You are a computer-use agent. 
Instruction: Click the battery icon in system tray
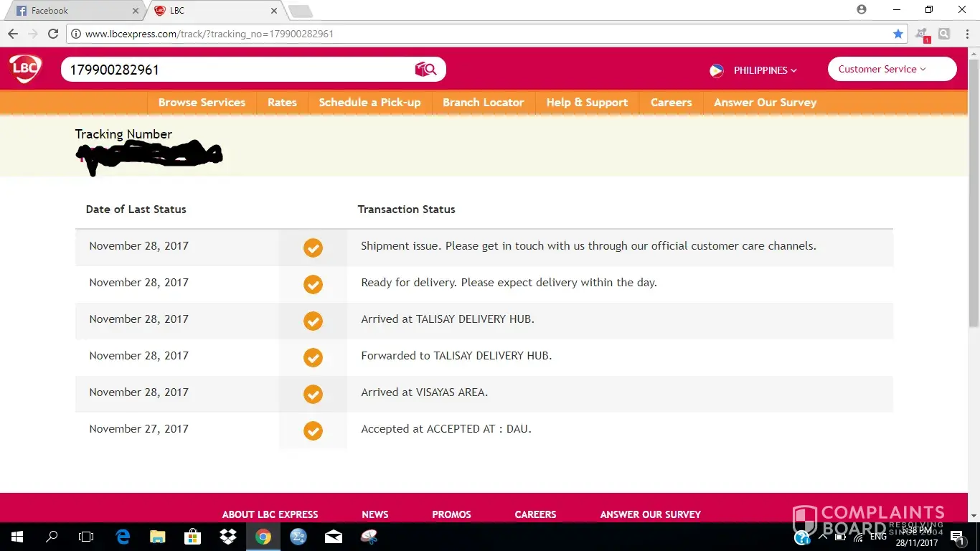click(840, 537)
